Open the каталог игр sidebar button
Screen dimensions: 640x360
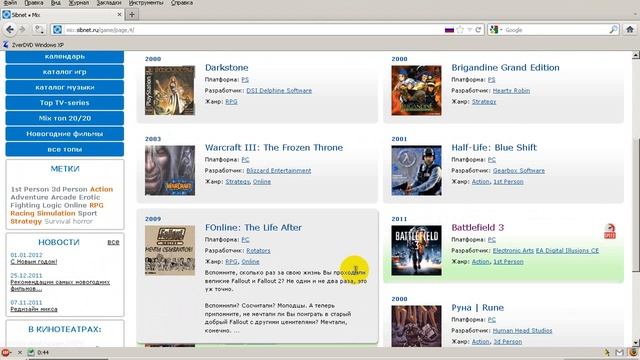(x=64, y=72)
